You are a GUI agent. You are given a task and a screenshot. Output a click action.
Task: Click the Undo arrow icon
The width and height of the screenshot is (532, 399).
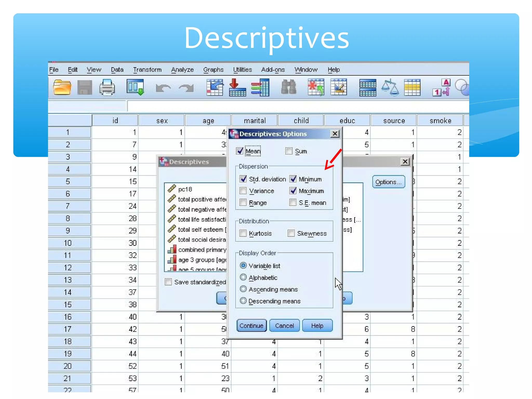click(x=163, y=88)
